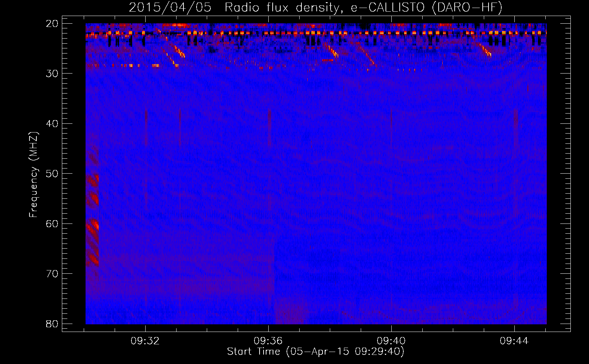Viewport: 589px width, 364px height.
Task: Click the bright drifting burst near 09:43 at 26 MHz
Action: [x=486, y=50]
